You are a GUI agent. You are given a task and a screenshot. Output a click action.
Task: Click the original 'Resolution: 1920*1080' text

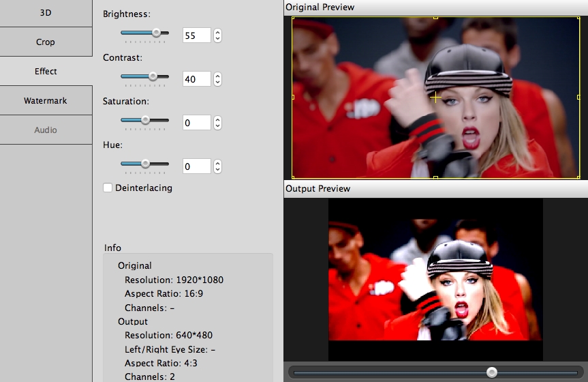(x=174, y=280)
